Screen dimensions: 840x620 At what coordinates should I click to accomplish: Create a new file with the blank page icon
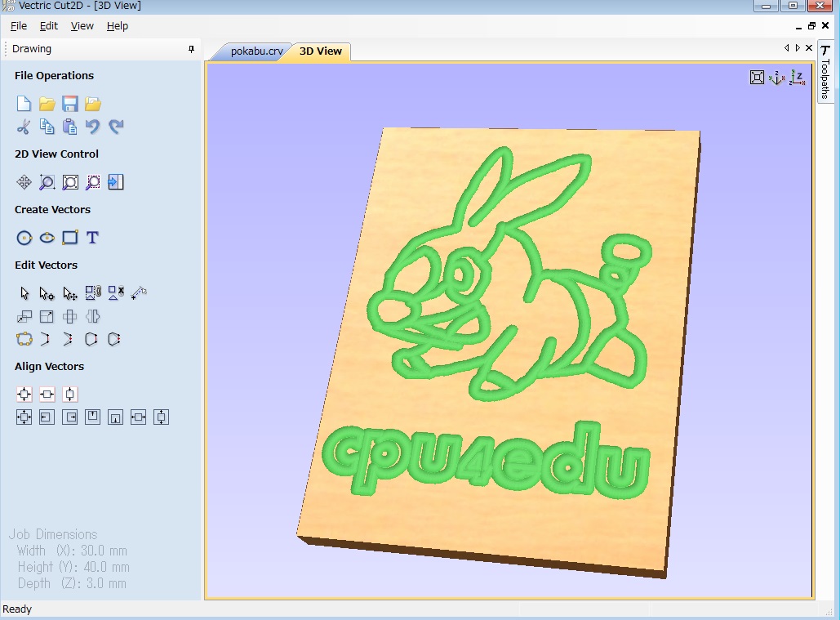(x=24, y=104)
